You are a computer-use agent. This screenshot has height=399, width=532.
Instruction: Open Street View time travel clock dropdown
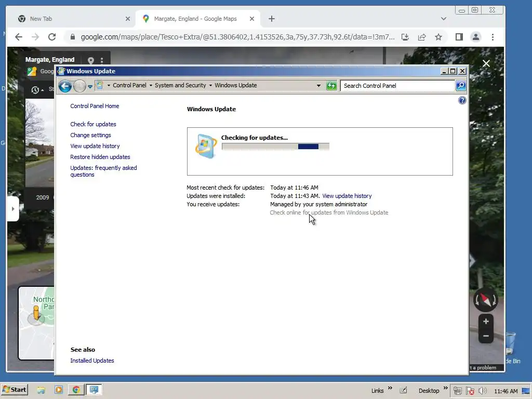[37, 90]
